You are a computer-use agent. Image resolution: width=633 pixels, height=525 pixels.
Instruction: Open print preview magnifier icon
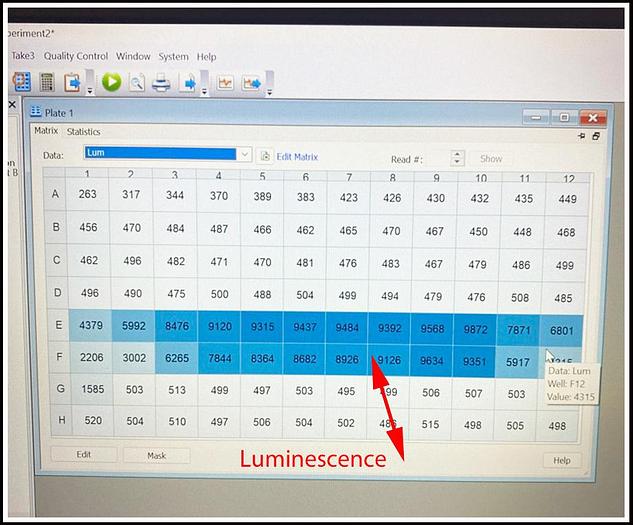click(137, 83)
